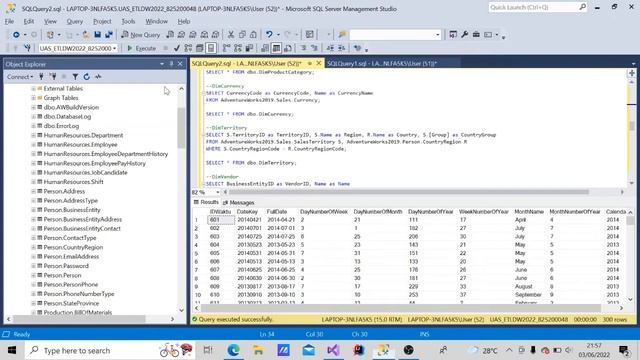Open the File menu
The width and height of the screenshot is (640, 360).
(x=9, y=21)
